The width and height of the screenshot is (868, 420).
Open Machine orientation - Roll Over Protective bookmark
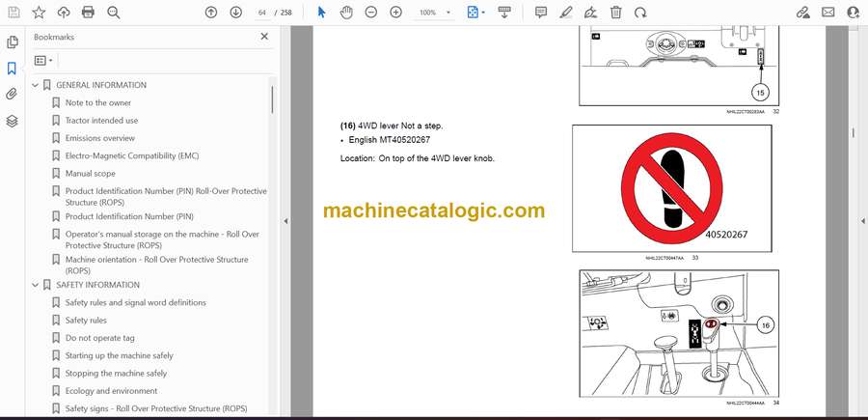(x=156, y=265)
